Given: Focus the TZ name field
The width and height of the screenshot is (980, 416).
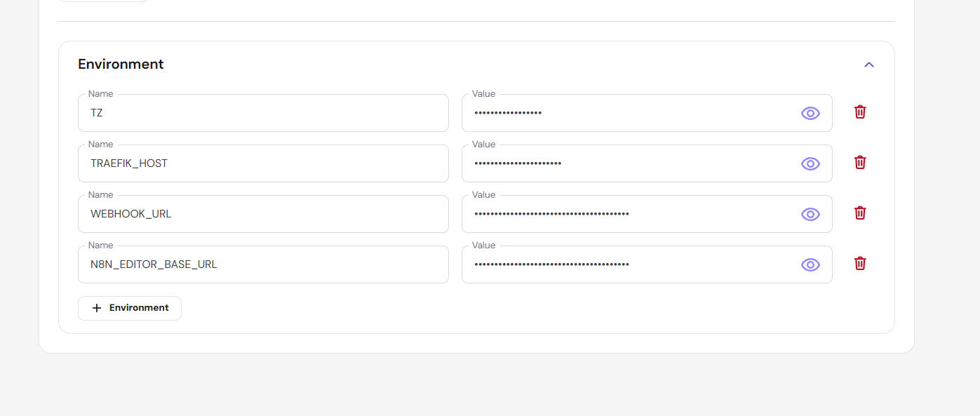Looking at the screenshot, I should pyautogui.click(x=263, y=113).
